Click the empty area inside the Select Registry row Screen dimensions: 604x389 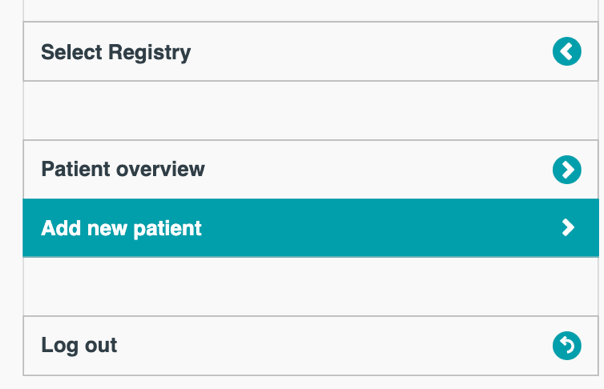(370, 52)
